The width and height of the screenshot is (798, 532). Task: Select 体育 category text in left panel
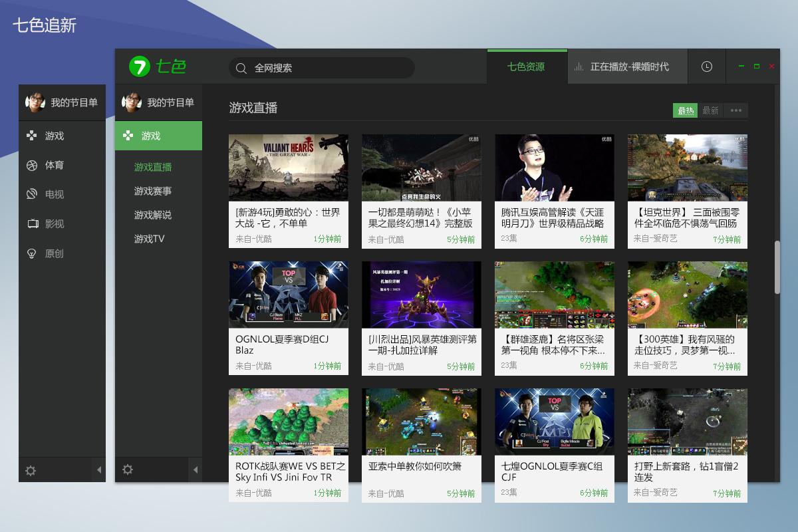[x=55, y=166]
